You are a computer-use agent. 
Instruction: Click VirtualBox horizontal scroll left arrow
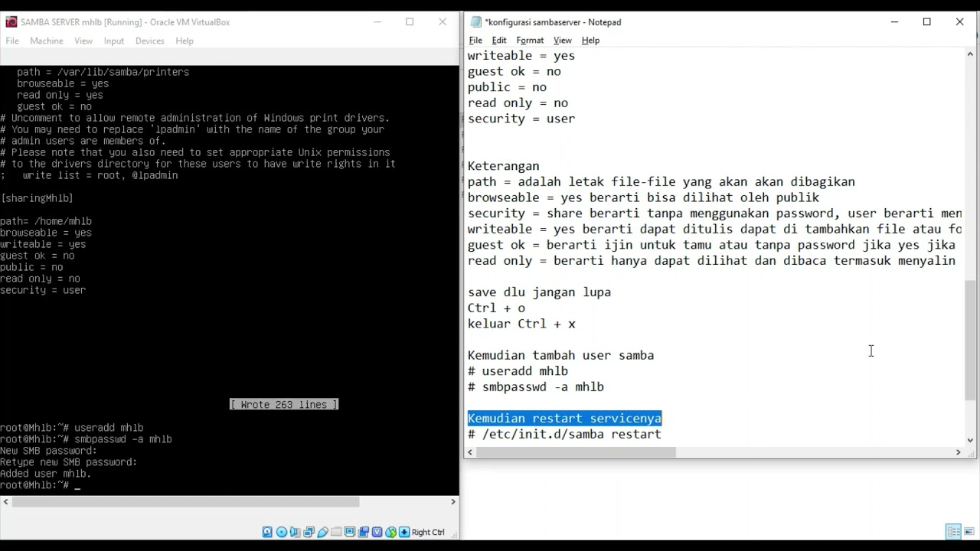(5, 502)
